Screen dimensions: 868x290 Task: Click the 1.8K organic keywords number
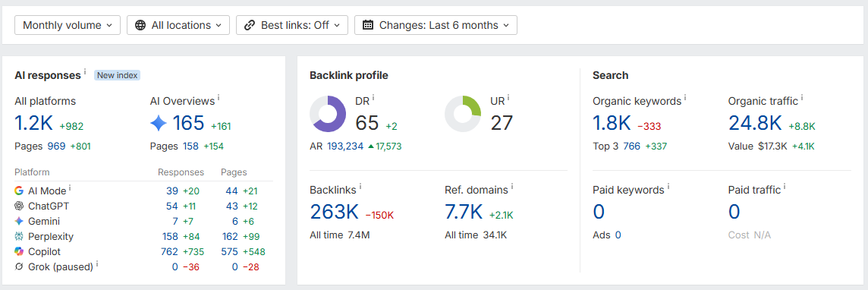pyautogui.click(x=612, y=123)
